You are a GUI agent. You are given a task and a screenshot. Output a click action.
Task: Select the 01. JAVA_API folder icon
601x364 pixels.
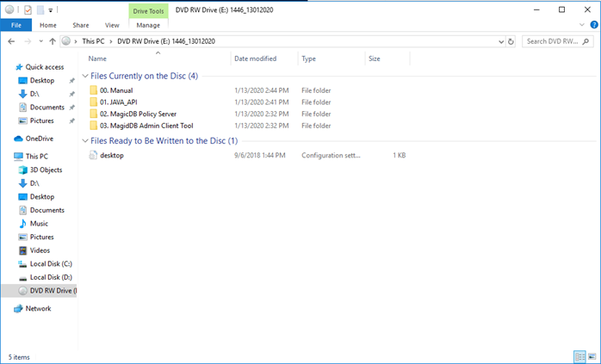pos(94,102)
